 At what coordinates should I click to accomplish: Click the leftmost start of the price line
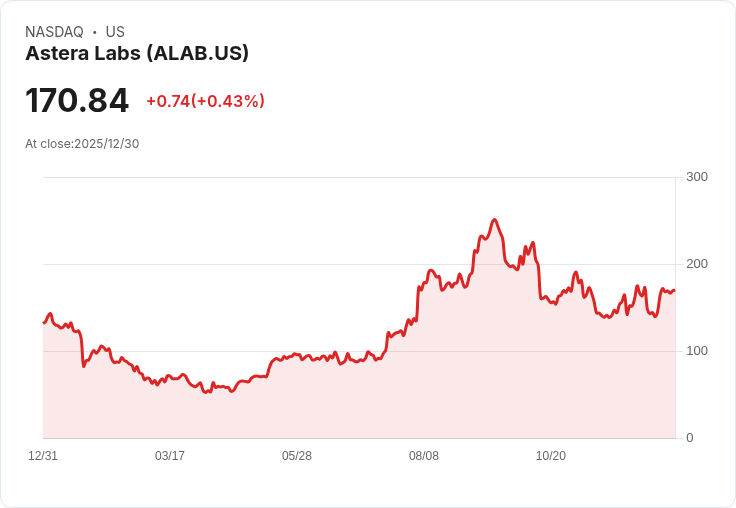coord(44,322)
